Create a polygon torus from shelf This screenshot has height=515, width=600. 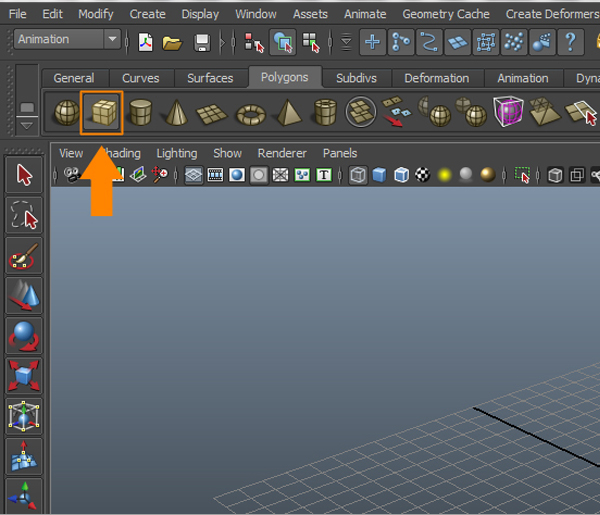(x=251, y=115)
